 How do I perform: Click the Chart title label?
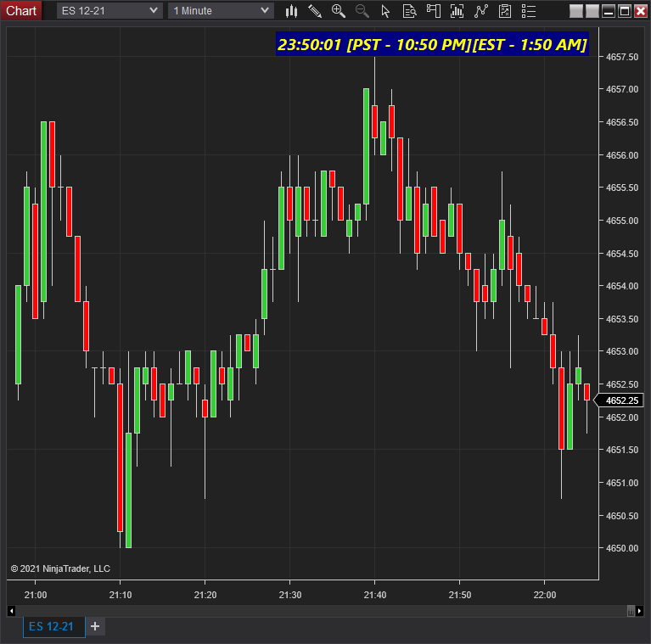(20, 11)
